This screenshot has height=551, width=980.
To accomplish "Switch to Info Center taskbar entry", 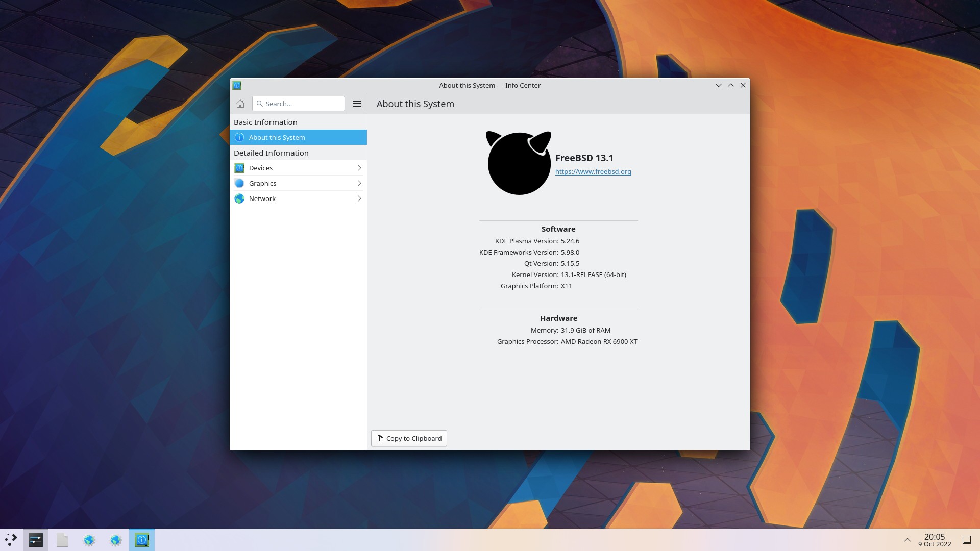I will coord(142,540).
